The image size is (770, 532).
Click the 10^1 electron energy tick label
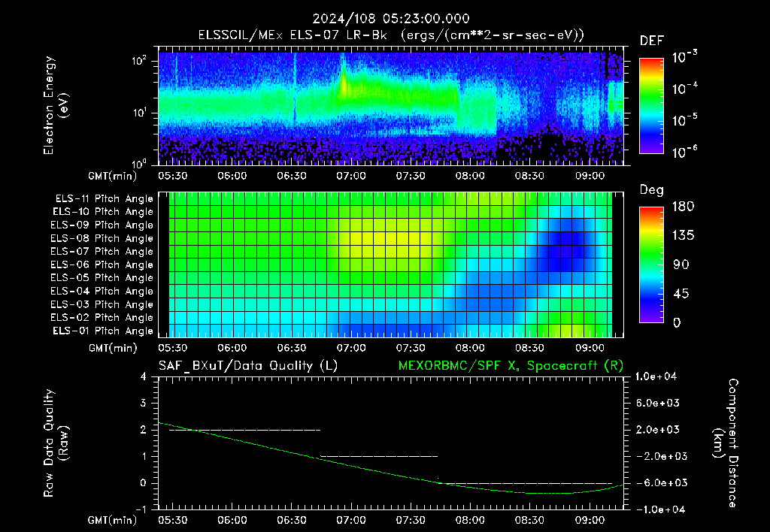139,113
